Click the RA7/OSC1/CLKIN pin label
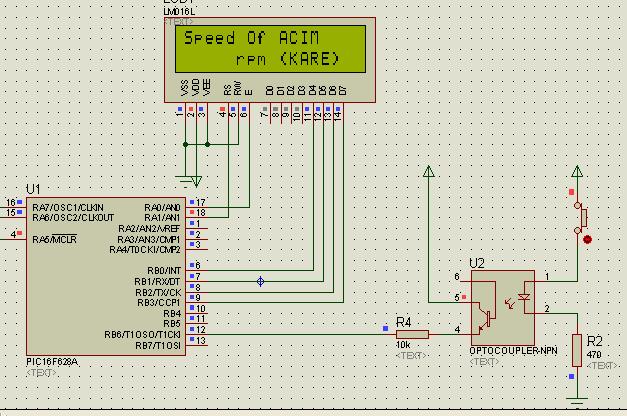 click(68, 208)
